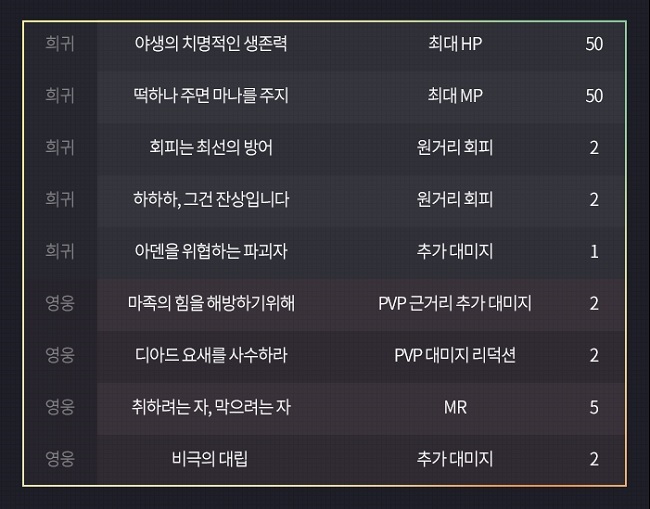Click the 희귀 label of the 최대 HP row
The width and height of the screenshot is (650, 509).
coord(60,43)
